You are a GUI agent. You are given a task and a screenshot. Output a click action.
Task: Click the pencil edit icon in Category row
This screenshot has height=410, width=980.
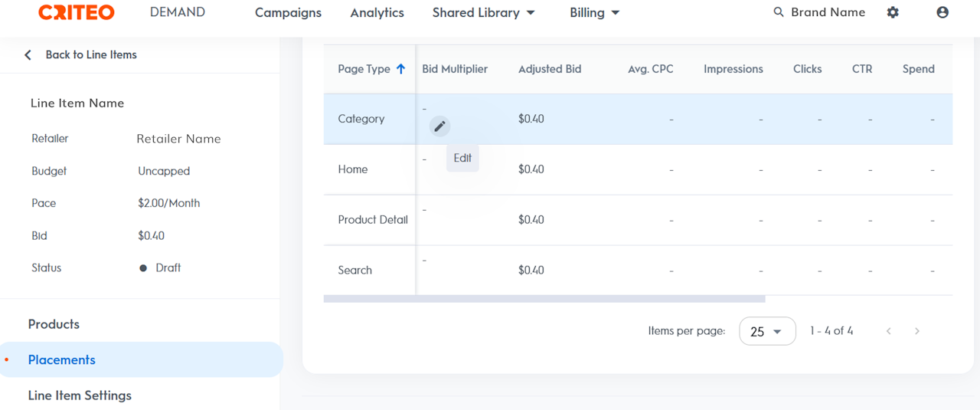(439, 126)
